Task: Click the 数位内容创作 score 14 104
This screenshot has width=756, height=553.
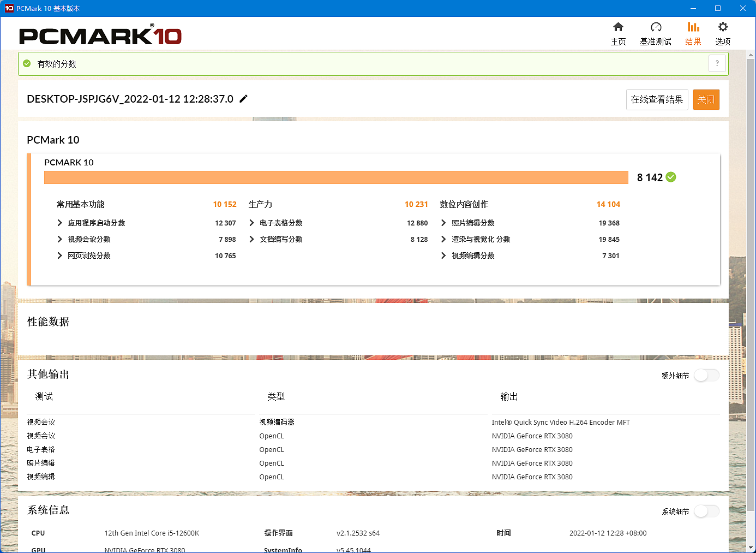Action: tap(608, 204)
